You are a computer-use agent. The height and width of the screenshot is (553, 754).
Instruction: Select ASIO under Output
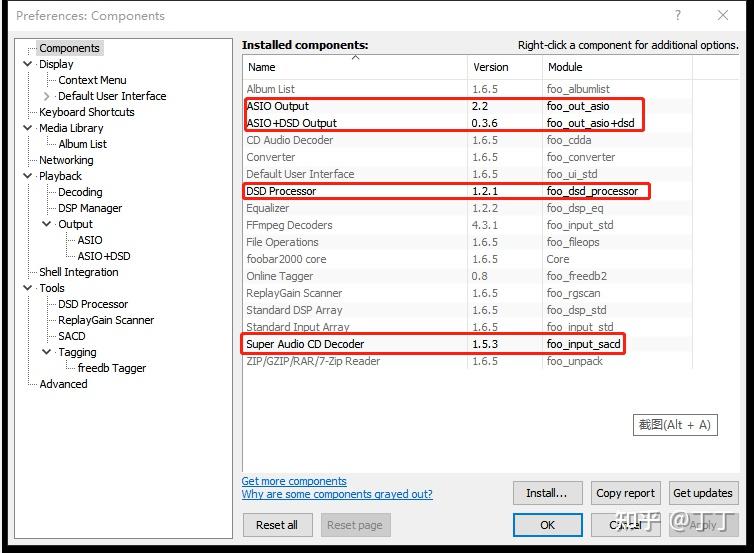click(90, 240)
